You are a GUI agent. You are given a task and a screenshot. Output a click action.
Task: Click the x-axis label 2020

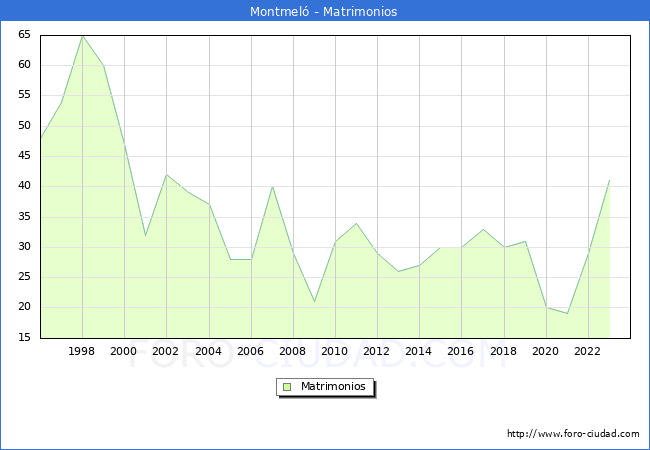point(546,351)
